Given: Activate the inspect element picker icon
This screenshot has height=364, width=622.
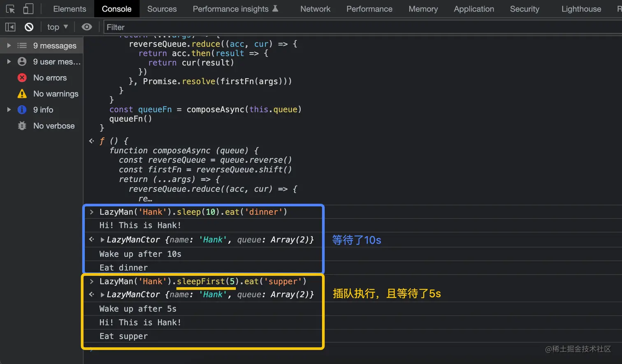Looking at the screenshot, I should 10,9.
